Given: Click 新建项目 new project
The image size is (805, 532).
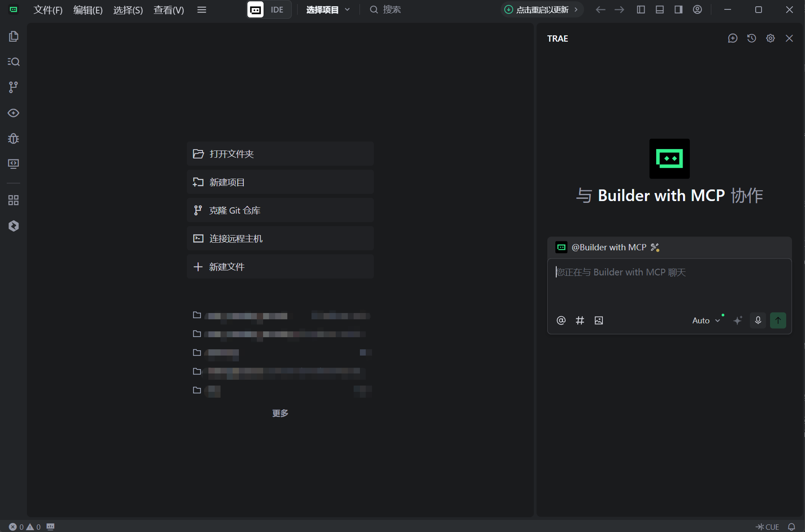Looking at the screenshot, I should (280, 182).
